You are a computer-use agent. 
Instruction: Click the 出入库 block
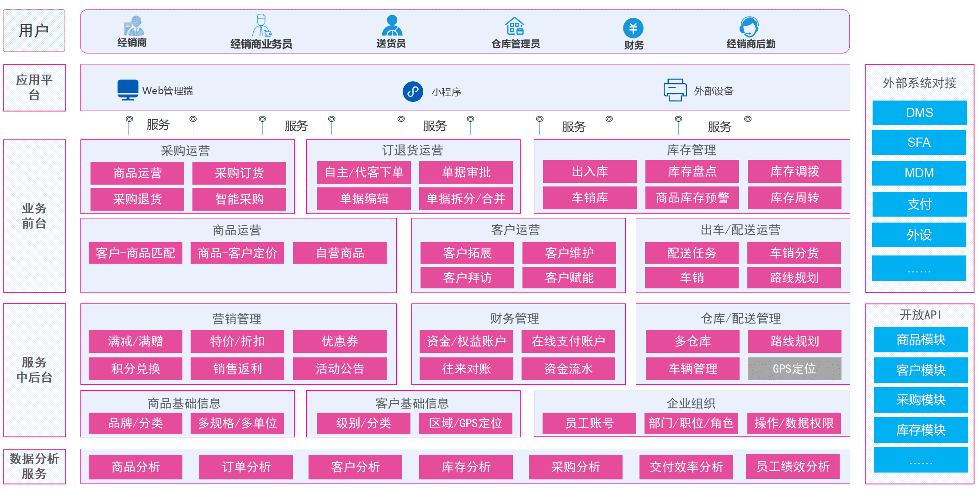pos(590,171)
